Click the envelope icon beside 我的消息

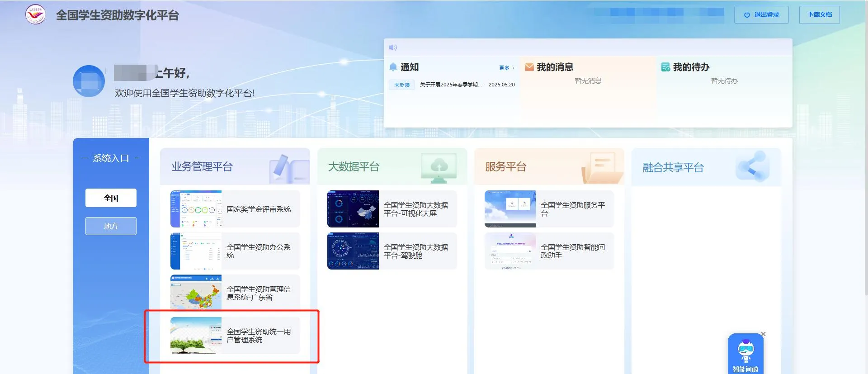529,67
